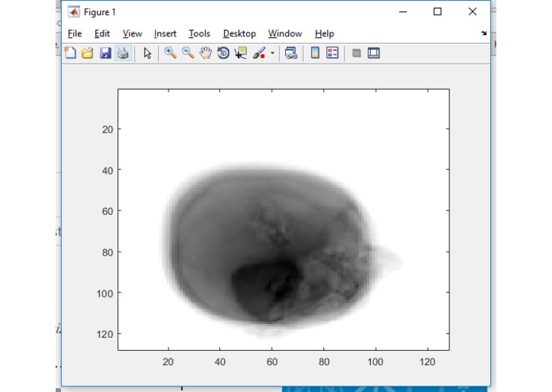This screenshot has width=552, height=392.
Task: Click the Open File folder icon
Action: (87, 53)
